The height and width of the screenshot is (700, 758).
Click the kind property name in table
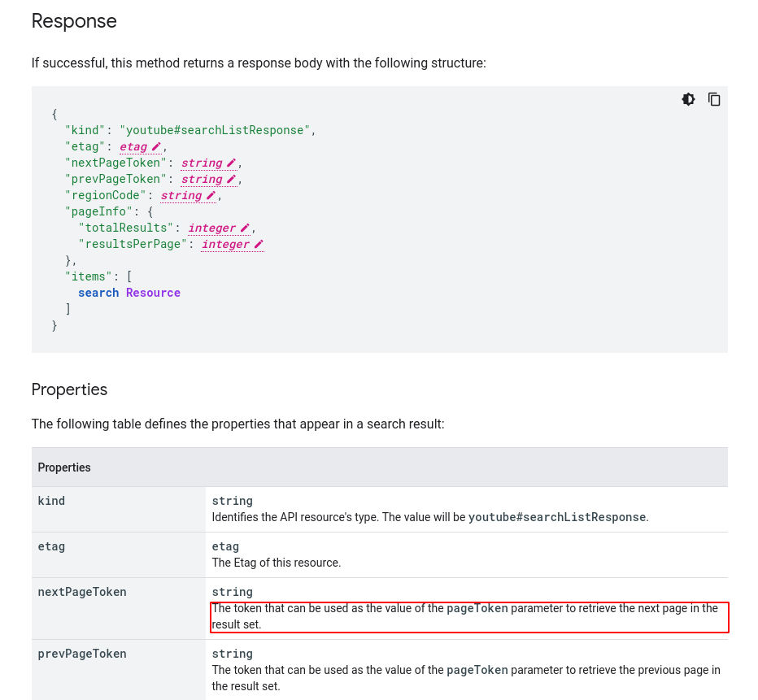click(x=51, y=501)
